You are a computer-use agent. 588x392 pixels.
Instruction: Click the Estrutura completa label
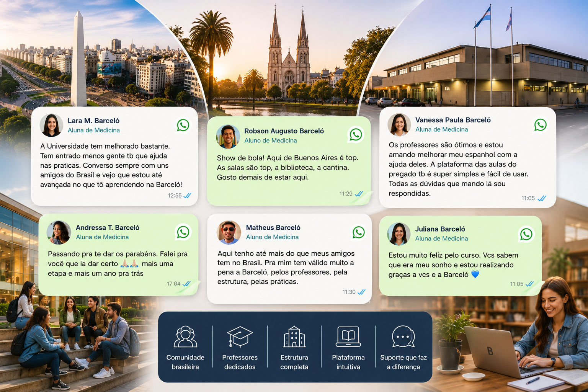[294, 362]
